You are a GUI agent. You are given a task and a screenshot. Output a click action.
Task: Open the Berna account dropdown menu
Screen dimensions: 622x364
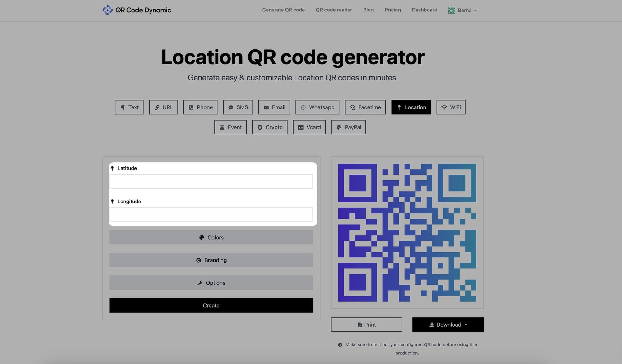(462, 10)
